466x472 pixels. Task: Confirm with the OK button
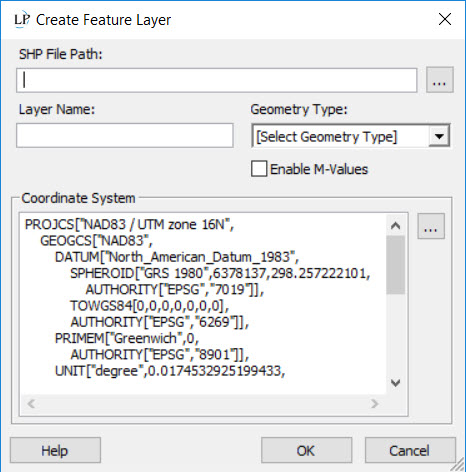click(x=306, y=450)
